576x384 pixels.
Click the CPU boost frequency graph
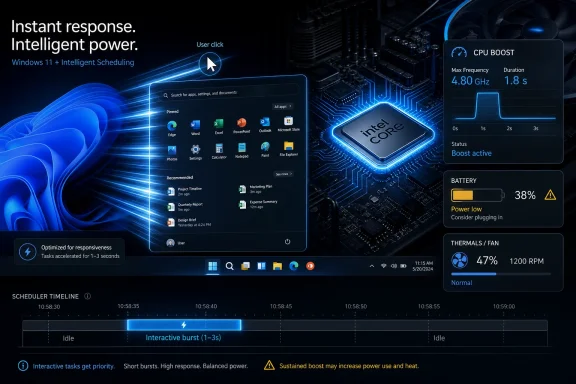click(504, 106)
